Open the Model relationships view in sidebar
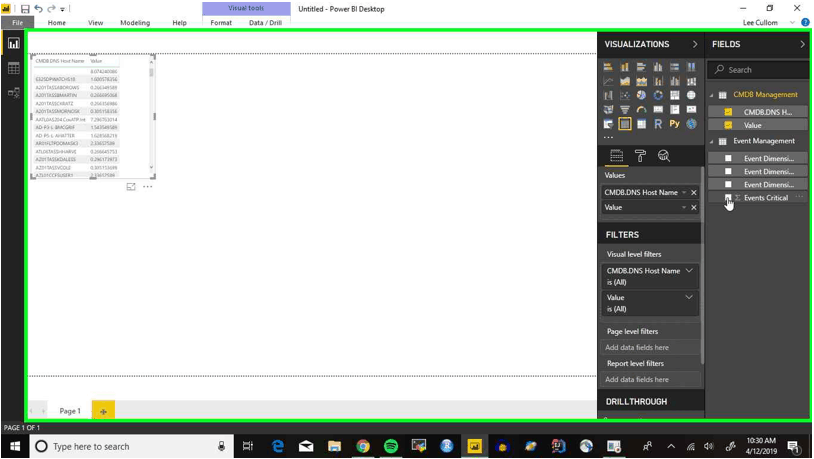The image size is (814, 459). point(13,92)
